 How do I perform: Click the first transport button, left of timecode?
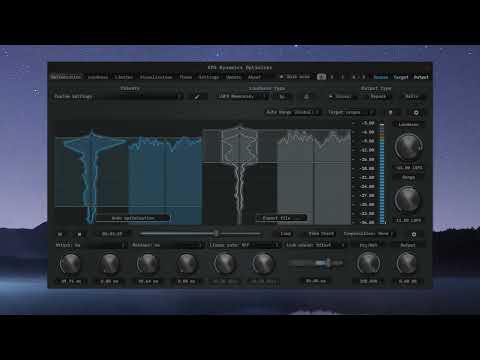coord(60,234)
